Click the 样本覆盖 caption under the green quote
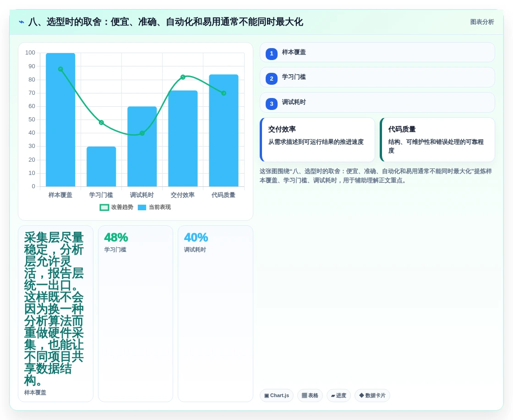 pos(35,393)
